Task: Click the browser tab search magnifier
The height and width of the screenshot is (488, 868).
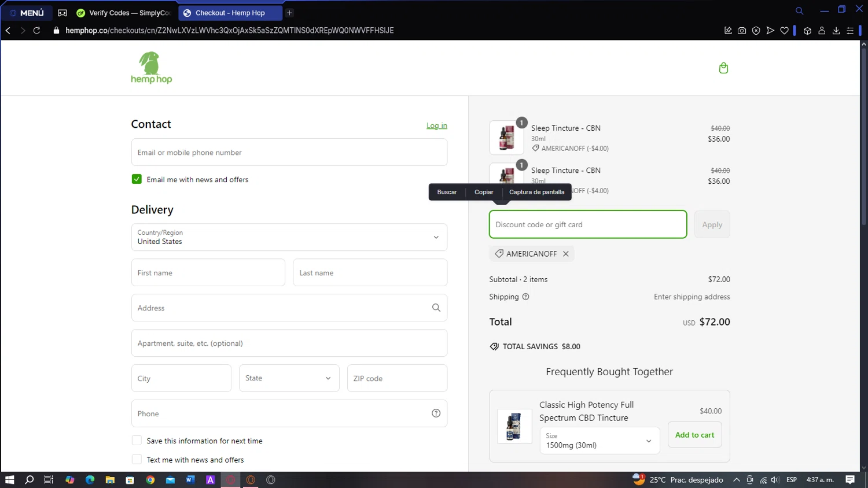Action: point(799,10)
